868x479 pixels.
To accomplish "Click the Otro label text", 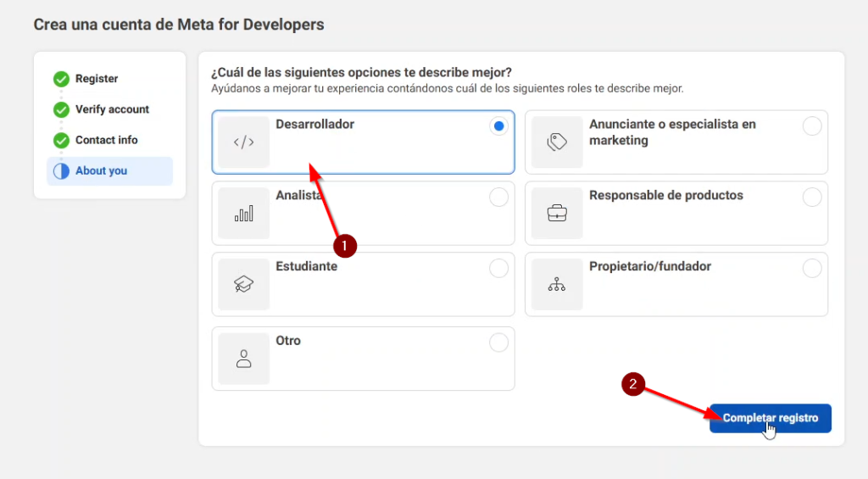I will pos(288,341).
